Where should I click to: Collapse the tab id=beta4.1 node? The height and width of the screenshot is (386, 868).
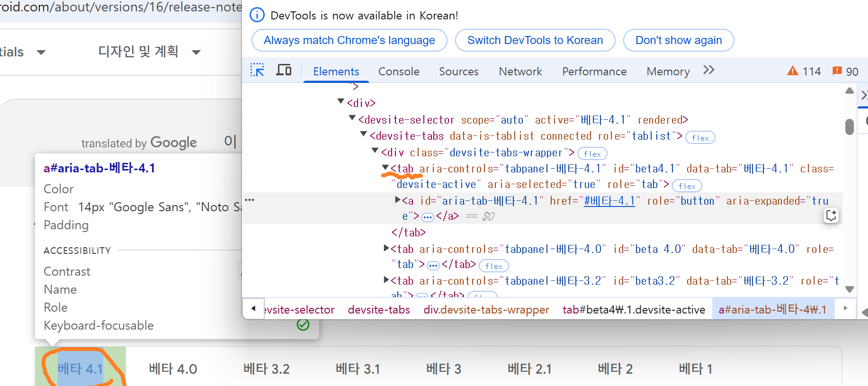(386, 167)
